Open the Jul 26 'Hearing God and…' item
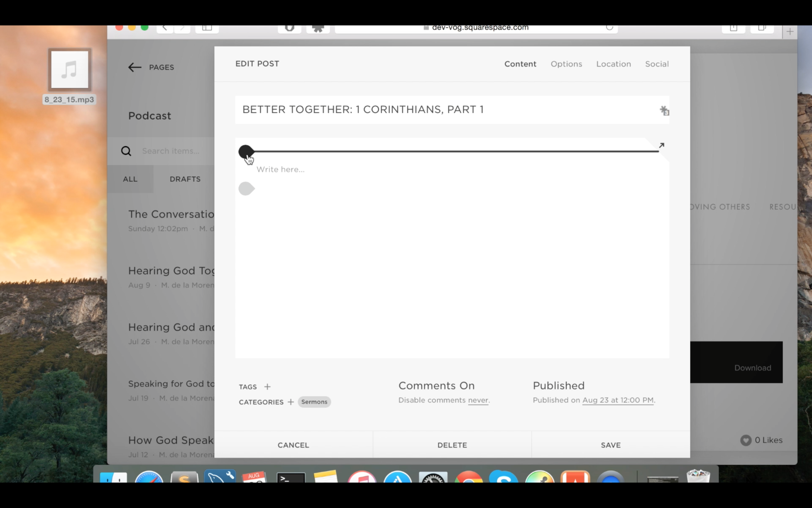812x508 pixels. pos(171,334)
